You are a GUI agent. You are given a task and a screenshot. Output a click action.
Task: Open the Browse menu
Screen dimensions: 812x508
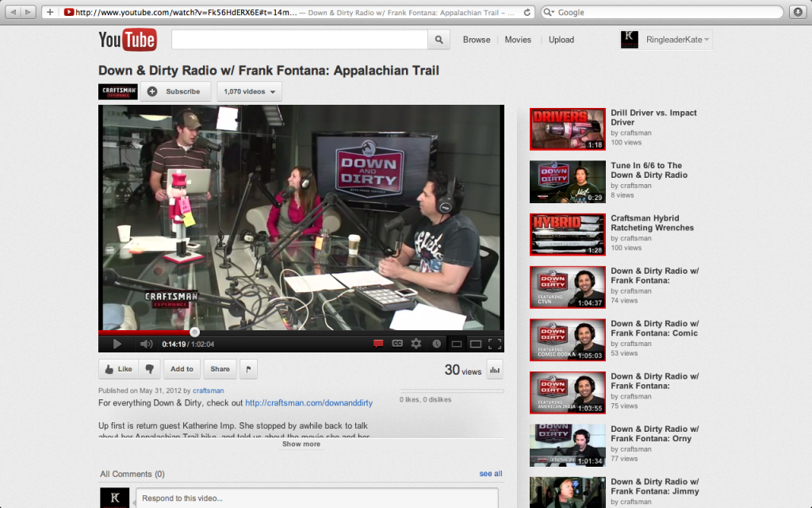click(x=477, y=40)
